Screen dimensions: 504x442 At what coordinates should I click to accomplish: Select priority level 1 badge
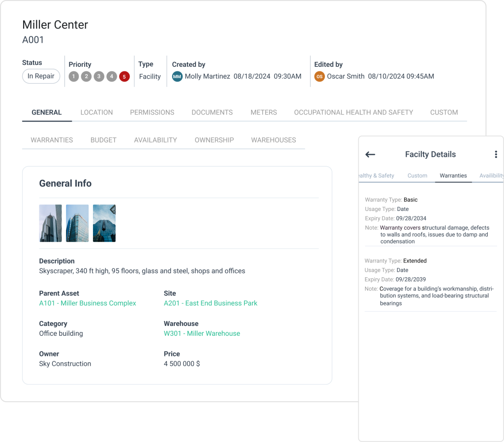[x=73, y=76]
